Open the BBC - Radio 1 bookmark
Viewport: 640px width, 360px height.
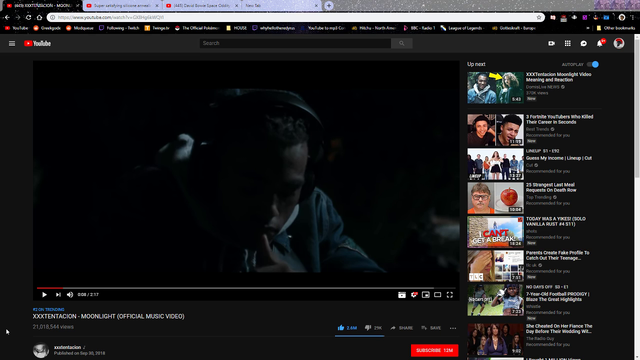click(x=419, y=28)
